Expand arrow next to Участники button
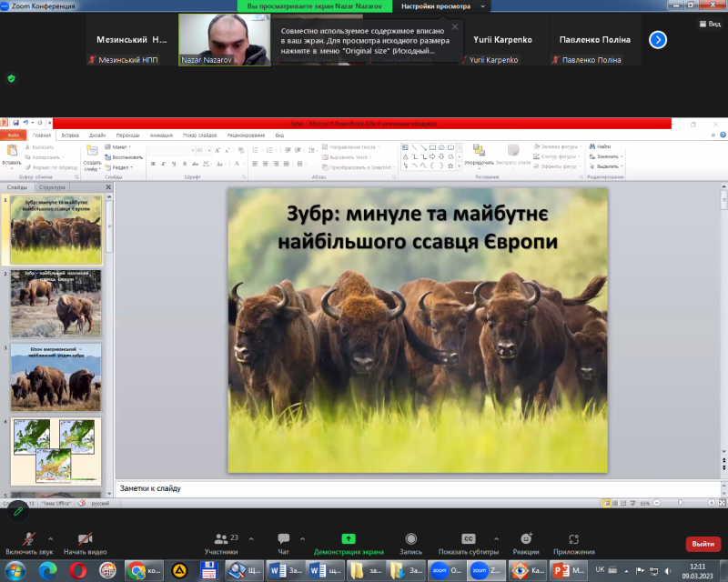Viewport: 728px width, 582px height. 251,537
